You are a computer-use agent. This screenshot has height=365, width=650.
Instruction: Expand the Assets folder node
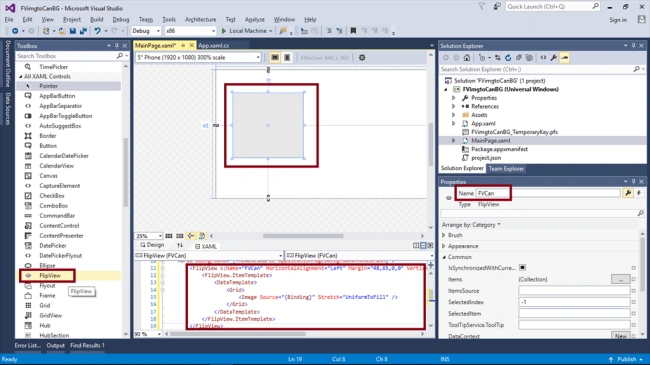pos(454,115)
